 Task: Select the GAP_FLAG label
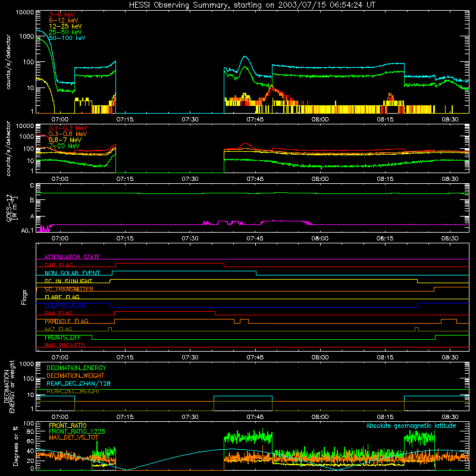(x=58, y=265)
